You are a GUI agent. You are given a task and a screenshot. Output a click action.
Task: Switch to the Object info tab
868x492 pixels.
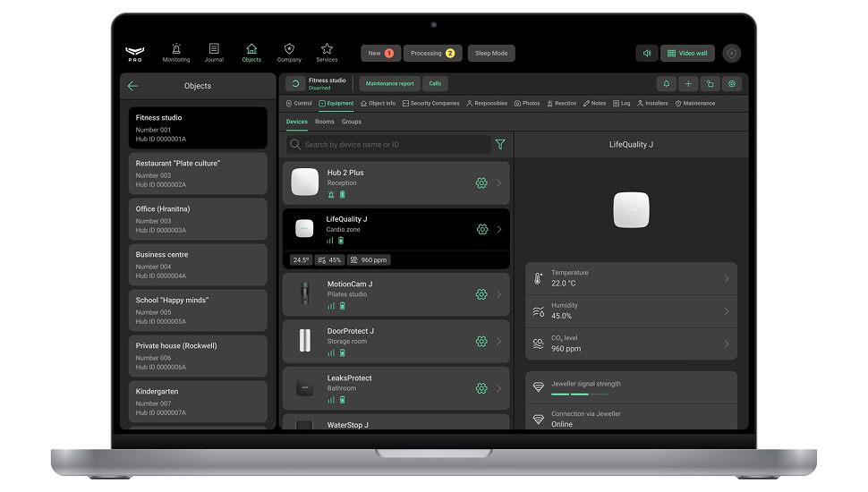(x=379, y=104)
